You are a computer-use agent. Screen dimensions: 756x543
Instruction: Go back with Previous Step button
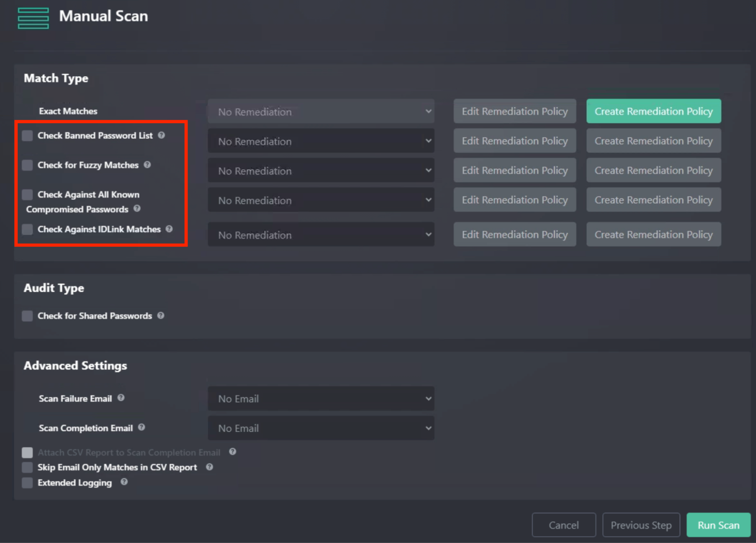click(641, 525)
